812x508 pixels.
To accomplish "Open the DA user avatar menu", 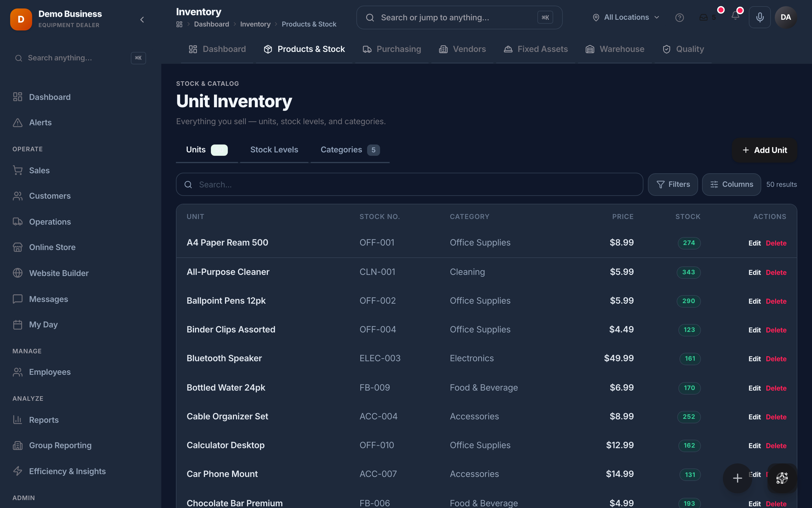I will click(x=785, y=17).
